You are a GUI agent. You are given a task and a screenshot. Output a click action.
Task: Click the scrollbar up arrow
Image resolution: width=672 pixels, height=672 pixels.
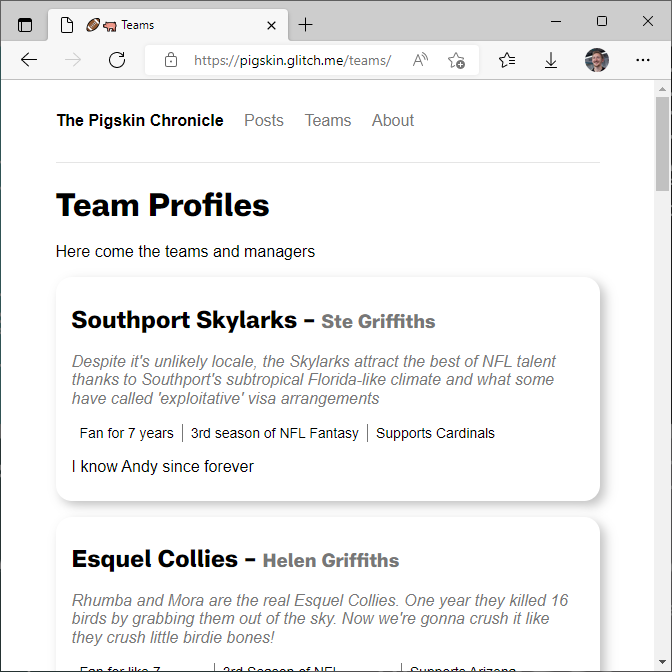tap(663, 89)
